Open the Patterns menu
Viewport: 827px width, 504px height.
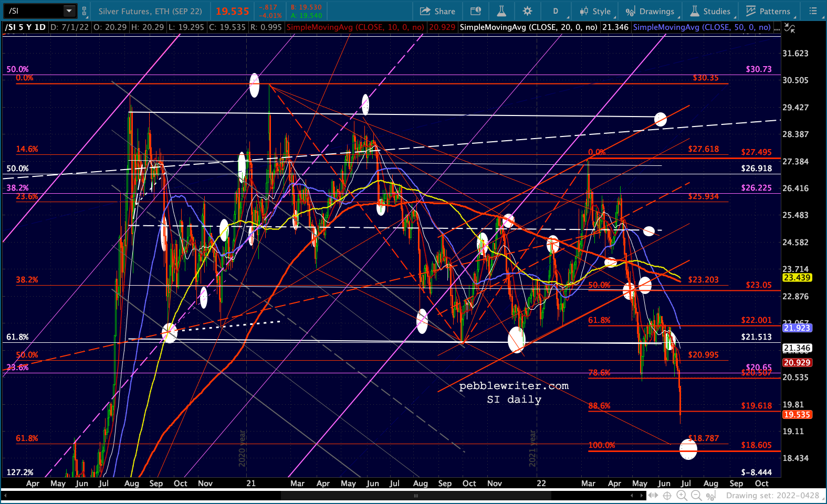coord(768,11)
